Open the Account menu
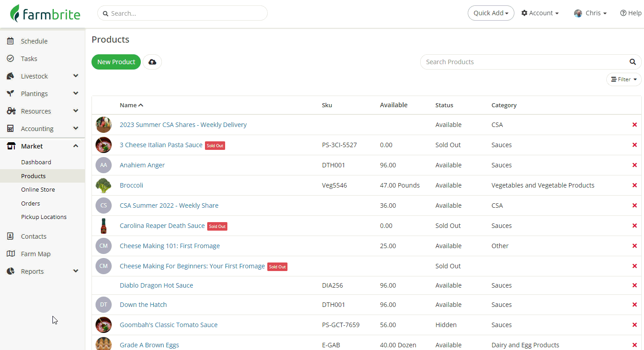Image resolution: width=644 pixels, height=350 pixels. click(x=540, y=13)
